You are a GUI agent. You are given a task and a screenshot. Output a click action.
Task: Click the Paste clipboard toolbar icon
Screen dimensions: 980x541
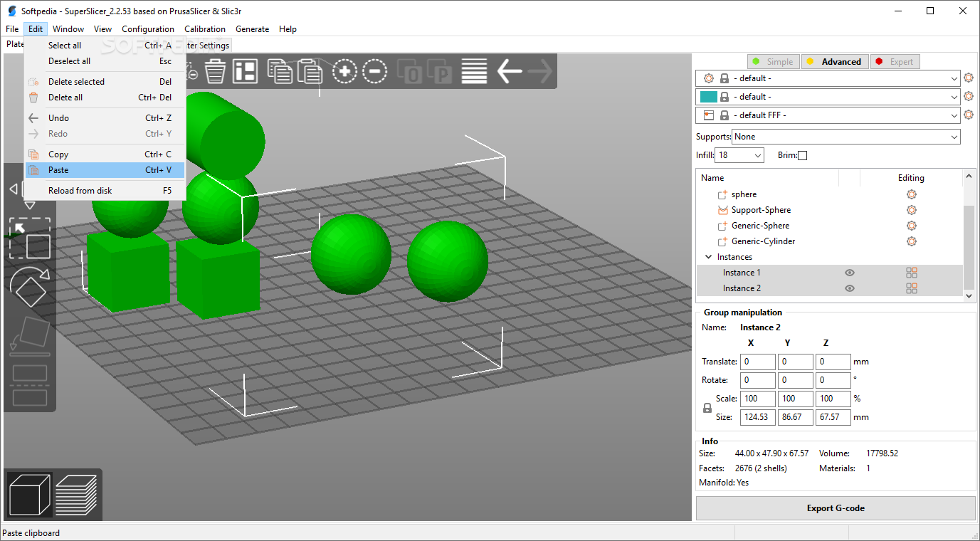pos(310,71)
